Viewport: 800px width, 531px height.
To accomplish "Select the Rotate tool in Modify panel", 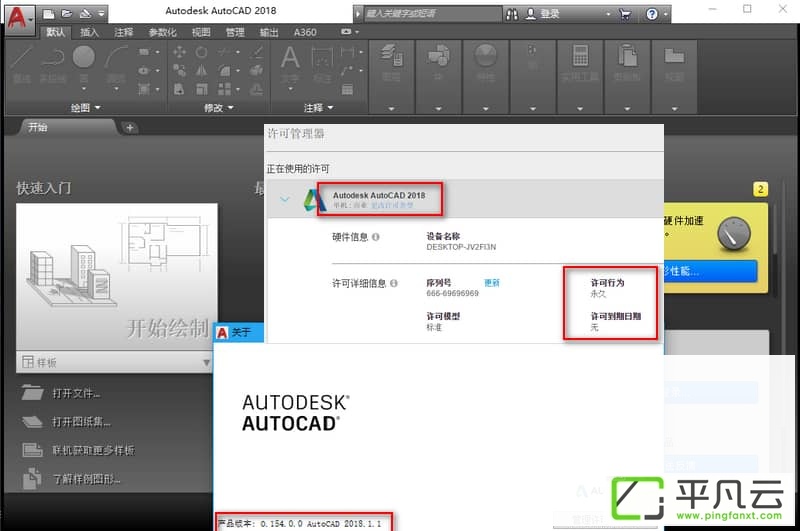I will (x=202, y=52).
